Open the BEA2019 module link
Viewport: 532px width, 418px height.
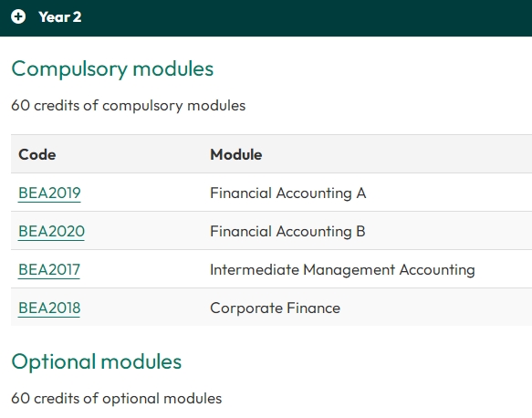click(x=49, y=193)
